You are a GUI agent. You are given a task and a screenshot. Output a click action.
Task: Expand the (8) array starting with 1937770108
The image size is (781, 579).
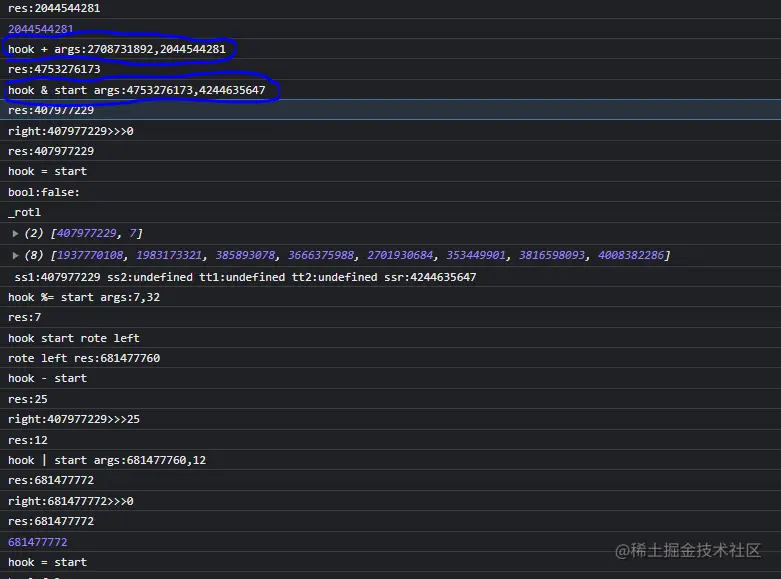point(15,256)
